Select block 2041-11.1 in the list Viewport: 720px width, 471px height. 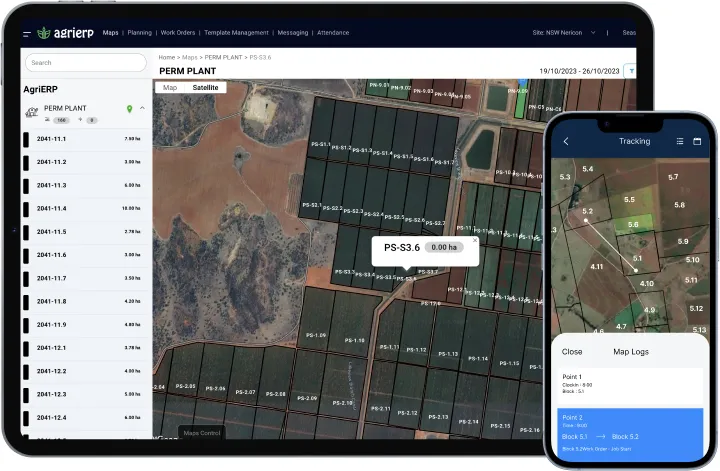87,139
